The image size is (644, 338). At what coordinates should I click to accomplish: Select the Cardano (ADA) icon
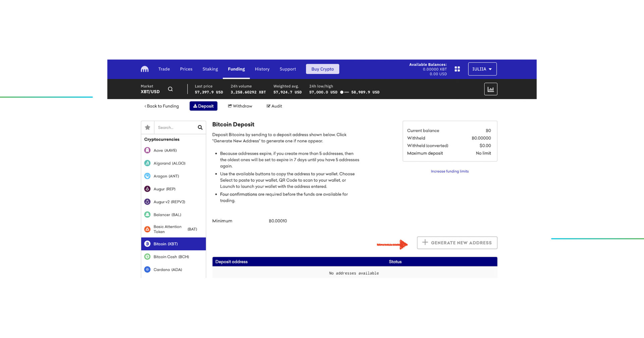click(x=148, y=269)
